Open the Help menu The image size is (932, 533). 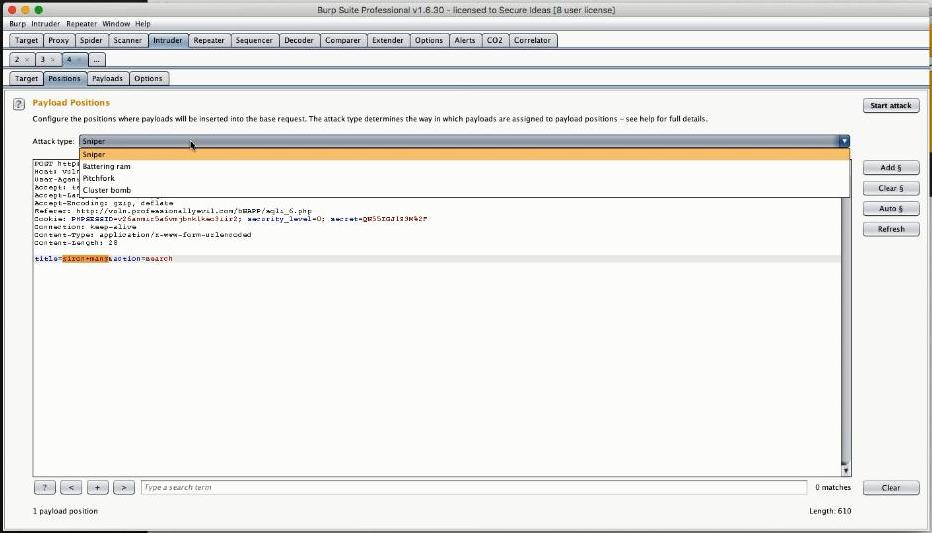point(143,24)
